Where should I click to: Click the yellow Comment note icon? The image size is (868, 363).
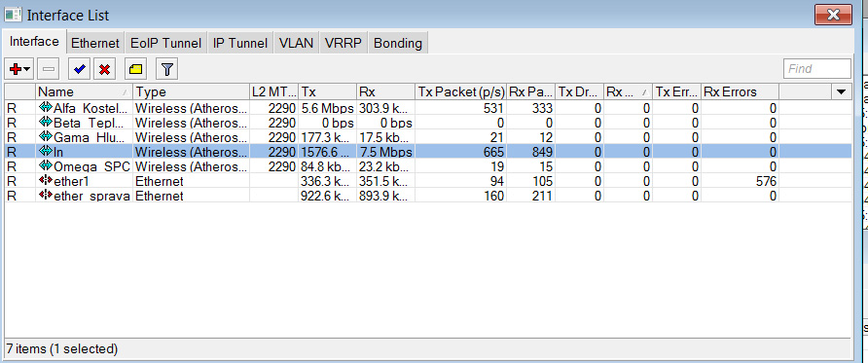135,69
